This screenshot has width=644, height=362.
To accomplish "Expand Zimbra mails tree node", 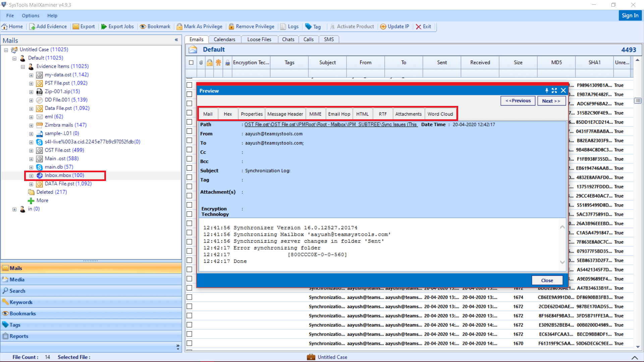I will coord(31,125).
